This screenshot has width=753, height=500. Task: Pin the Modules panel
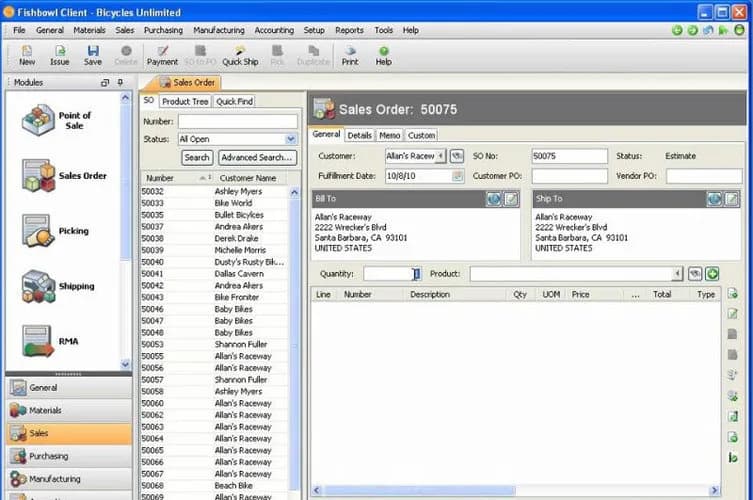tap(120, 83)
